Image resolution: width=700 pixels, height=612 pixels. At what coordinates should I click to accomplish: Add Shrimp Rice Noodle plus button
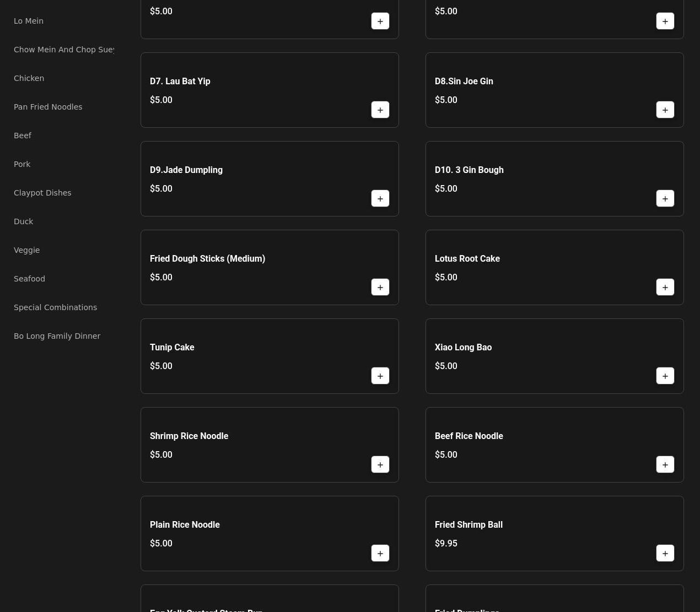coord(380,464)
